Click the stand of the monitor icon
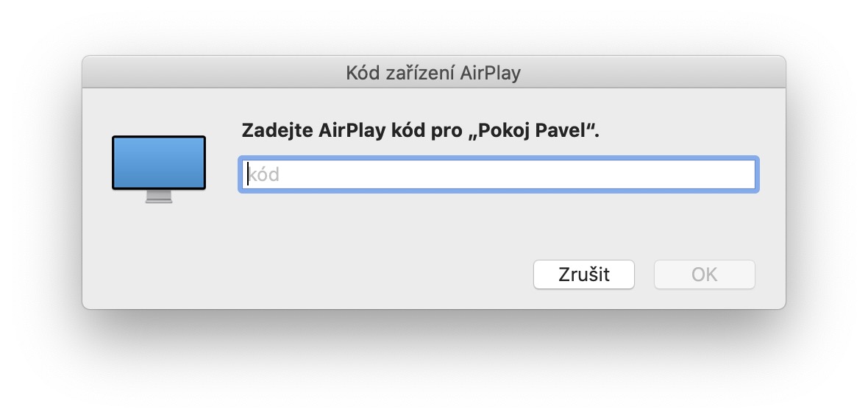 (158, 196)
